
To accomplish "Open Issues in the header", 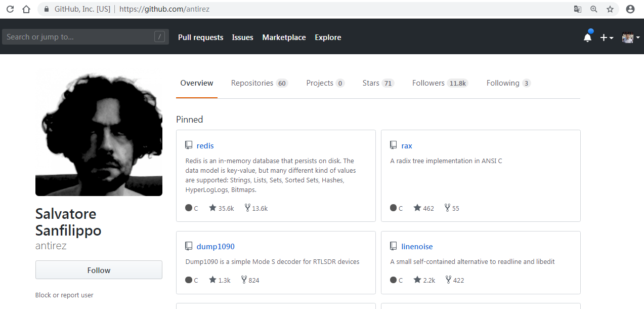I will [x=242, y=37].
